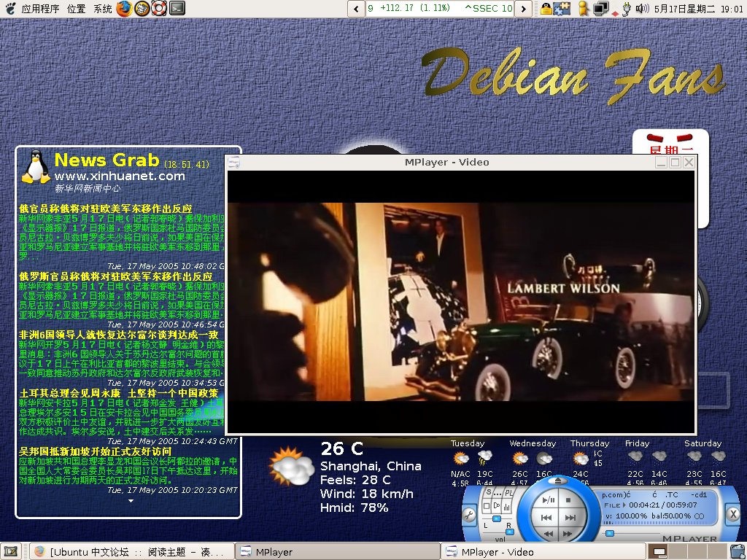Show previous stock in the ticker
Viewport: 747px width, 560px height.
coord(356,9)
